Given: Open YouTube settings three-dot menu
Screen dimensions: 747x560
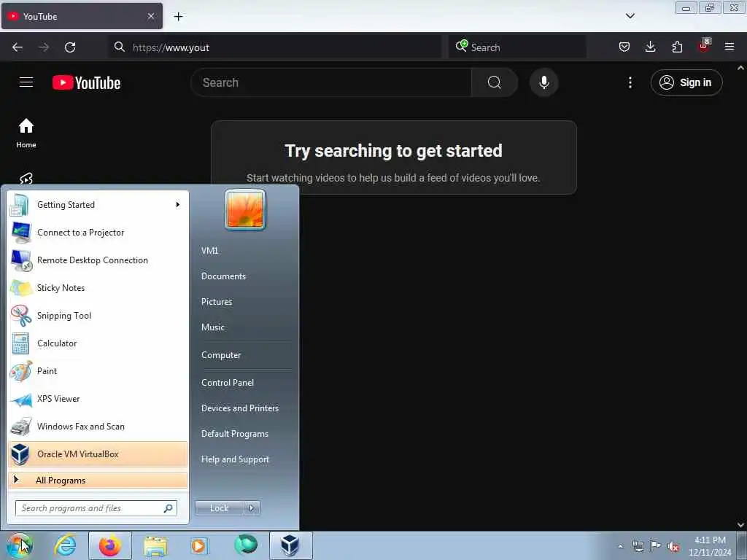Looking at the screenshot, I should tap(630, 82).
